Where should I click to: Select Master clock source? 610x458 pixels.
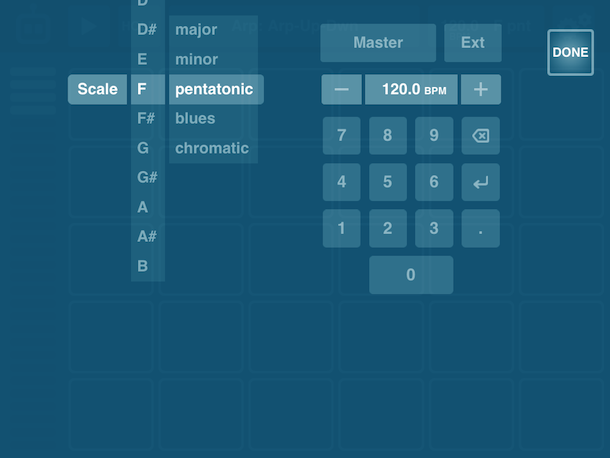click(x=378, y=43)
